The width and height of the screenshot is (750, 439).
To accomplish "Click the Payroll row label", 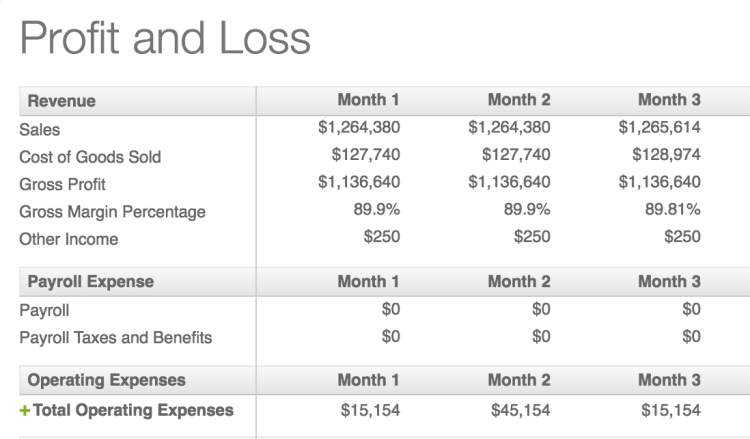I will pyautogui.click(x=44, y=310).
